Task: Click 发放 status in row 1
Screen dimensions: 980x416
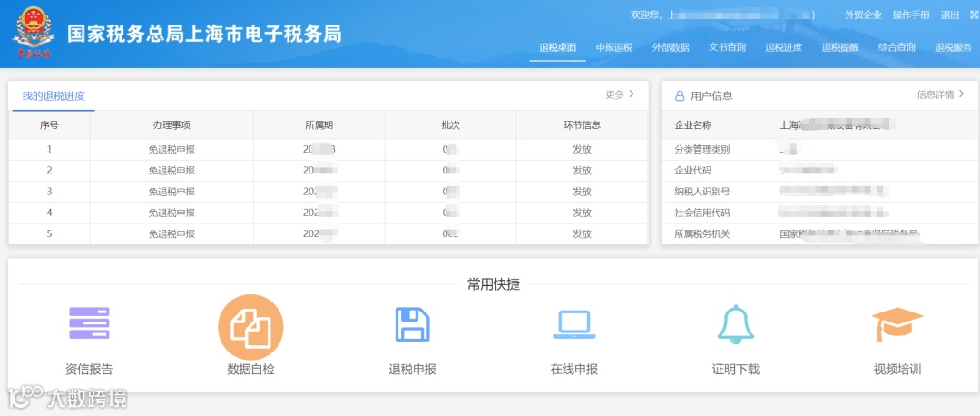Action: [582, 150]
